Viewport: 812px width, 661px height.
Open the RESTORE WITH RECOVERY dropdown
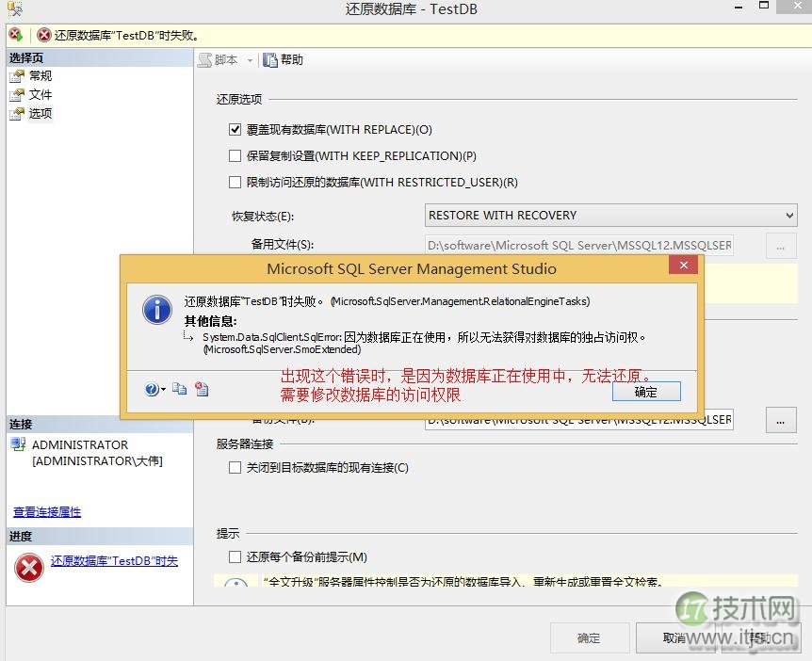pyautogui.click(x=610, y=216)
